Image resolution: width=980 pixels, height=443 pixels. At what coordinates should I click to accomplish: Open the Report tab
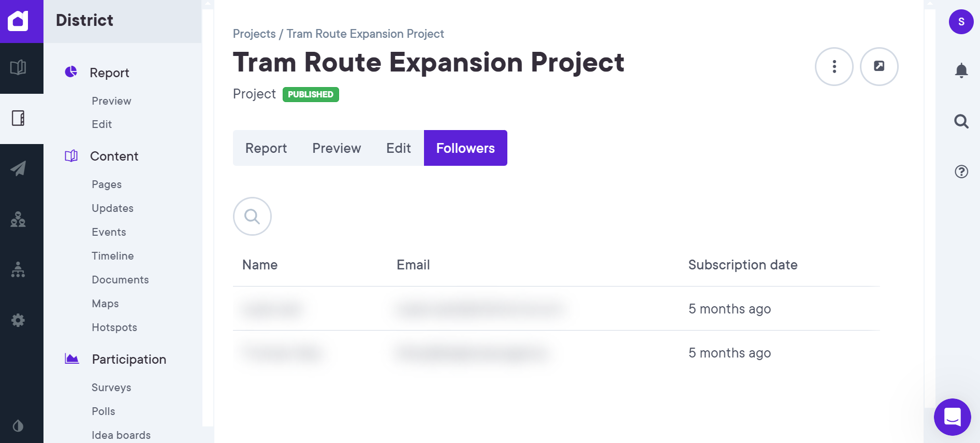[266, 148]
